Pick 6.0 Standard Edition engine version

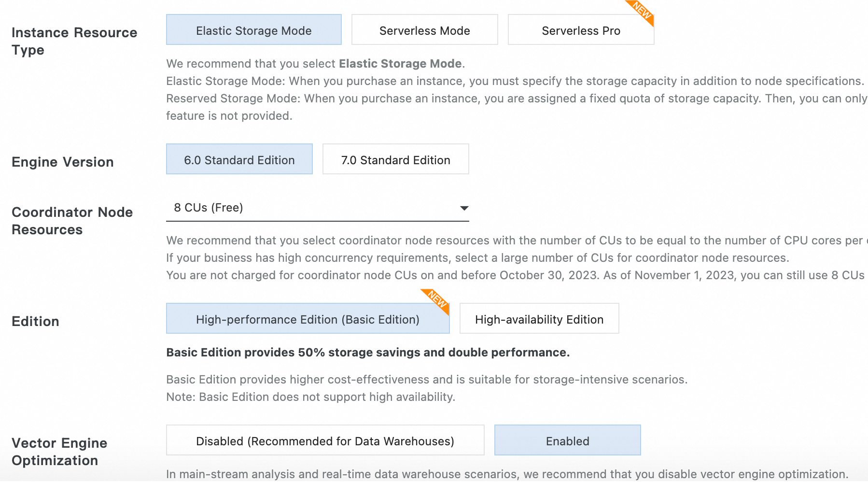(239, 159)
